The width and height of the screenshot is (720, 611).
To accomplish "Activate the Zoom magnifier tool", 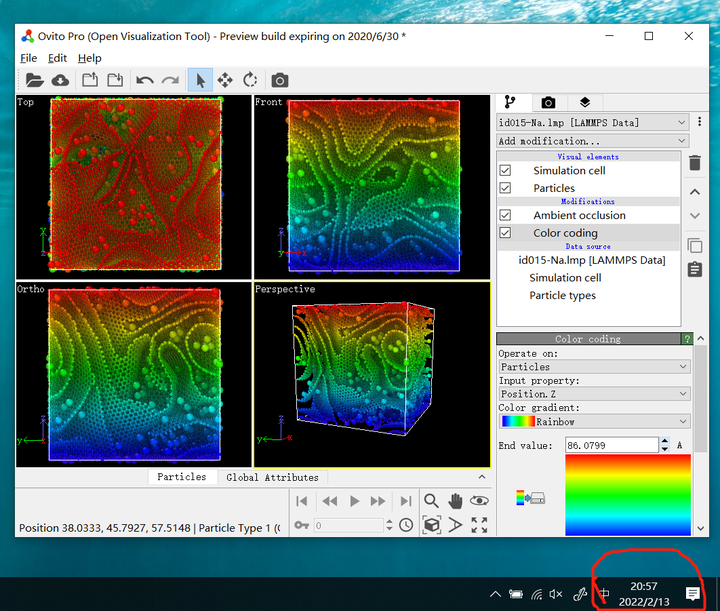I will (431, 501).
